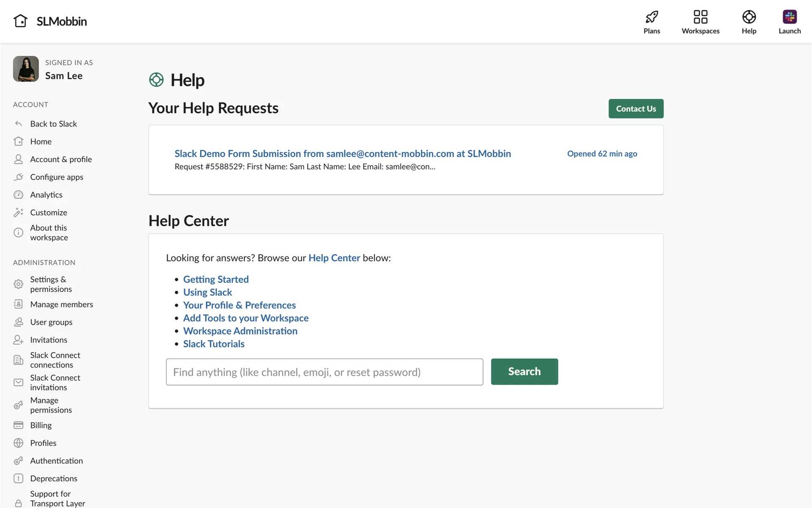
Task: Click the SLMobbin home icon
Action: coord(20,21)
